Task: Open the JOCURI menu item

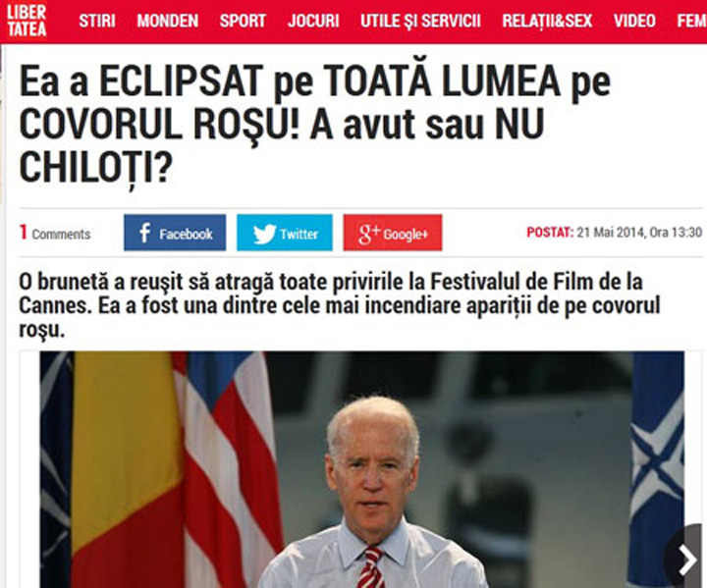Action: click(313, 21)
